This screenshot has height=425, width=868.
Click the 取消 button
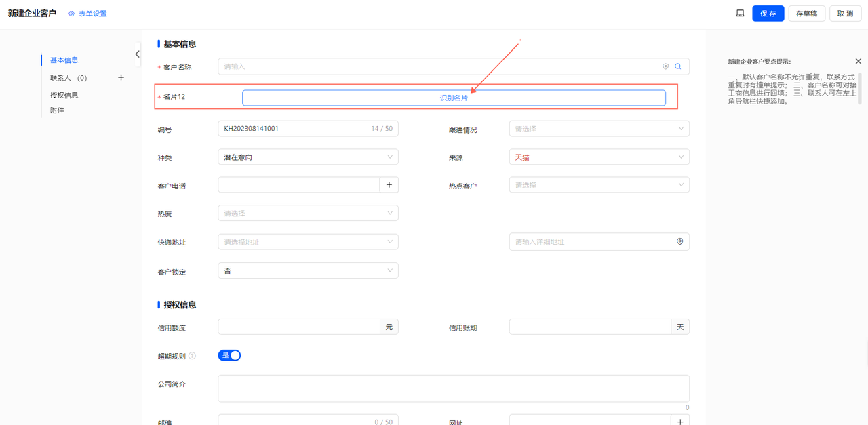(845, 14)
